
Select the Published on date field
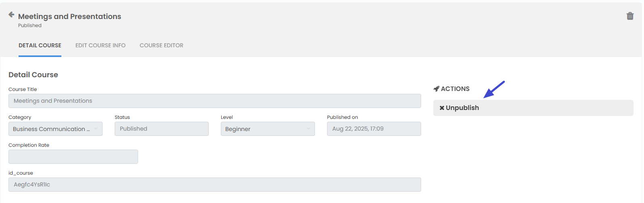click(x=374, y=129)
